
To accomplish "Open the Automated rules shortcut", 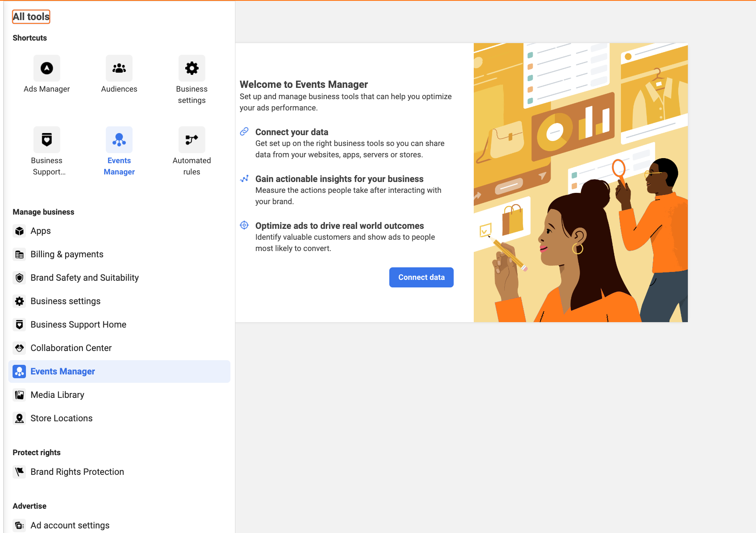I will click(x=192, y=151).
